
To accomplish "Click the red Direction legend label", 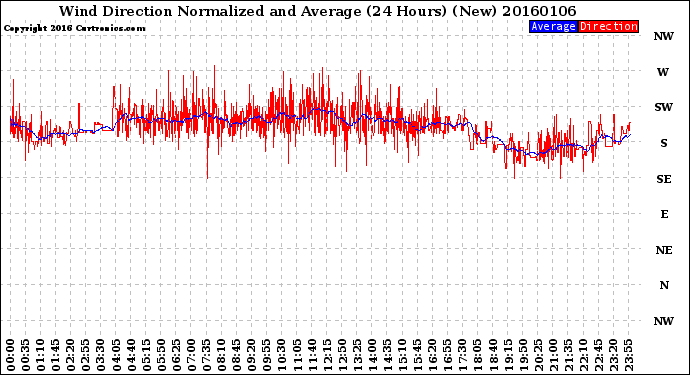I will 608,26.
